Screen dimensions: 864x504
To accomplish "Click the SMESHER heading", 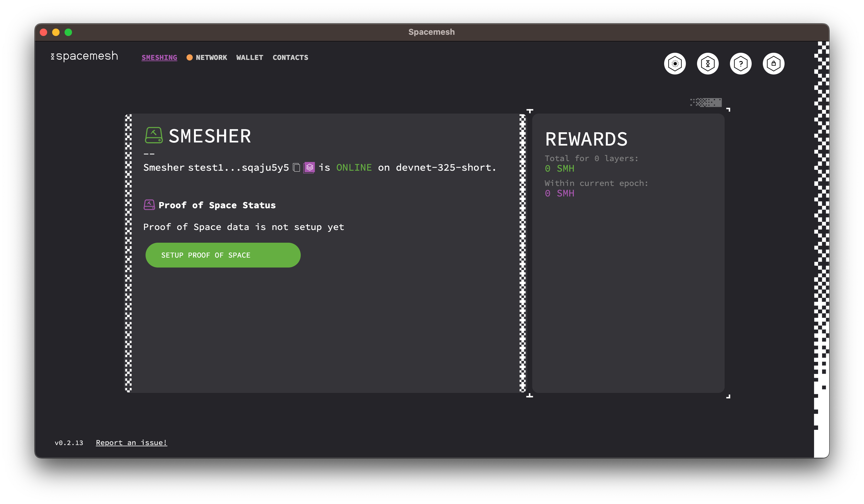I will coord(210,136).
